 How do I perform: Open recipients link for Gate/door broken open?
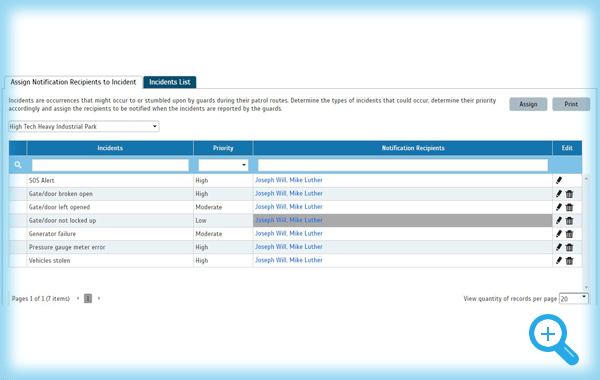pos(289,193)
